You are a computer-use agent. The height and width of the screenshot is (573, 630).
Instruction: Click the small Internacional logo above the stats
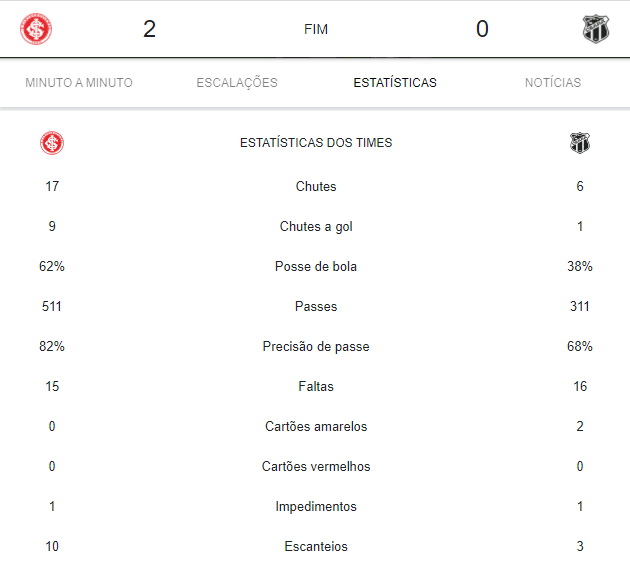[x=52, y=143]
